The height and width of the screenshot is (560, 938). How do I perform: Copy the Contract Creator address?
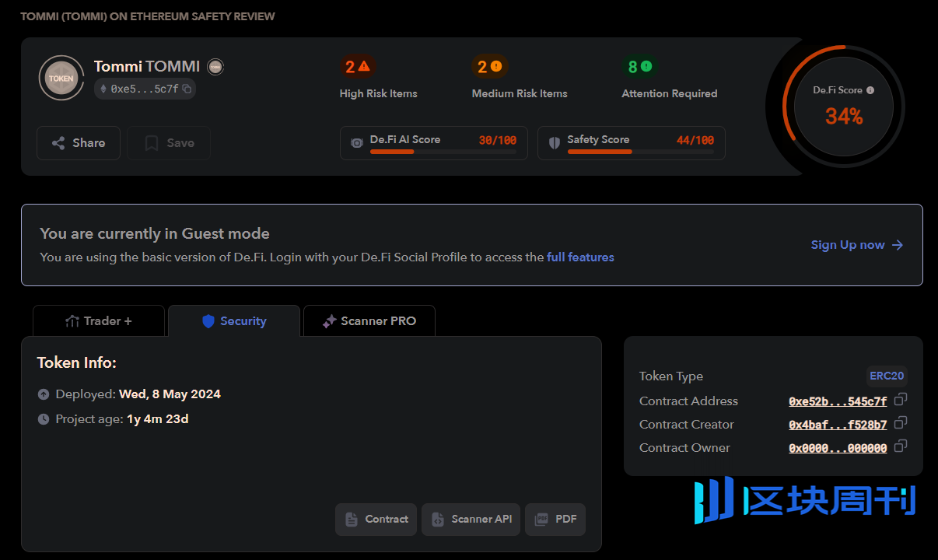900,423
